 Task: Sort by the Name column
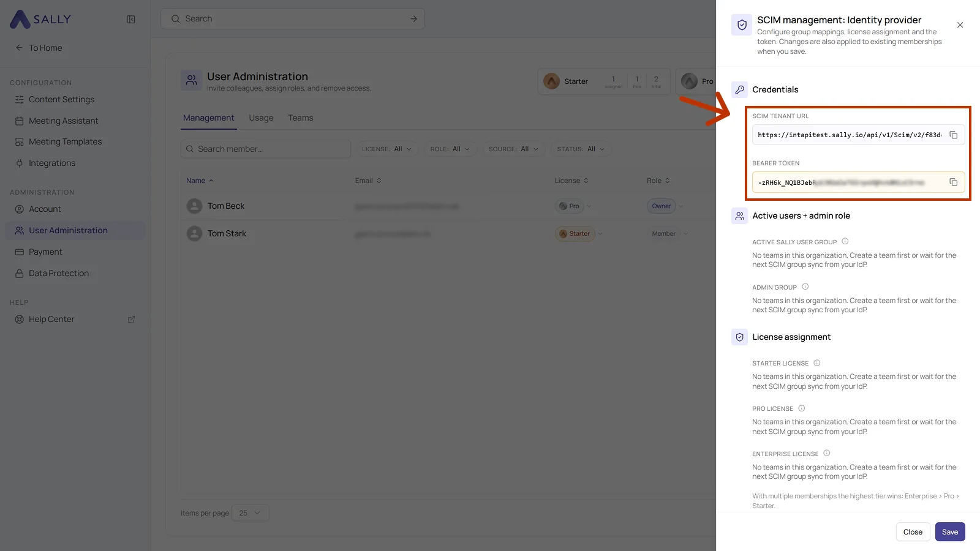click(200, 181)
